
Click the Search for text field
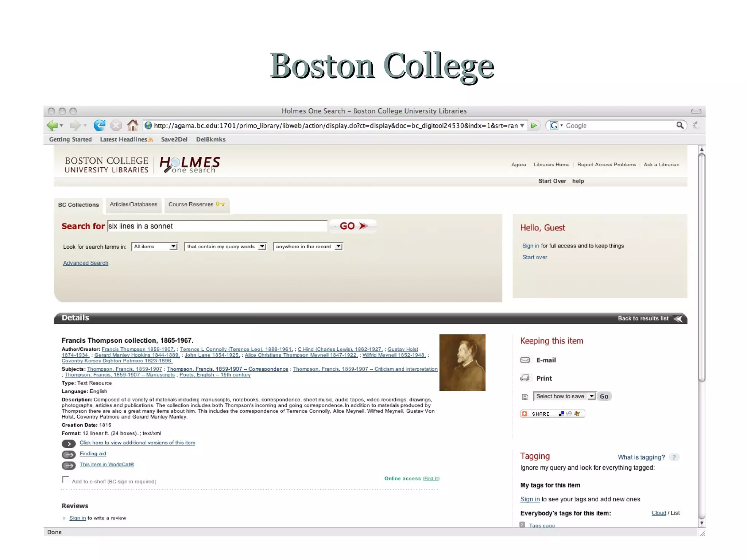[x=217, y=226]
